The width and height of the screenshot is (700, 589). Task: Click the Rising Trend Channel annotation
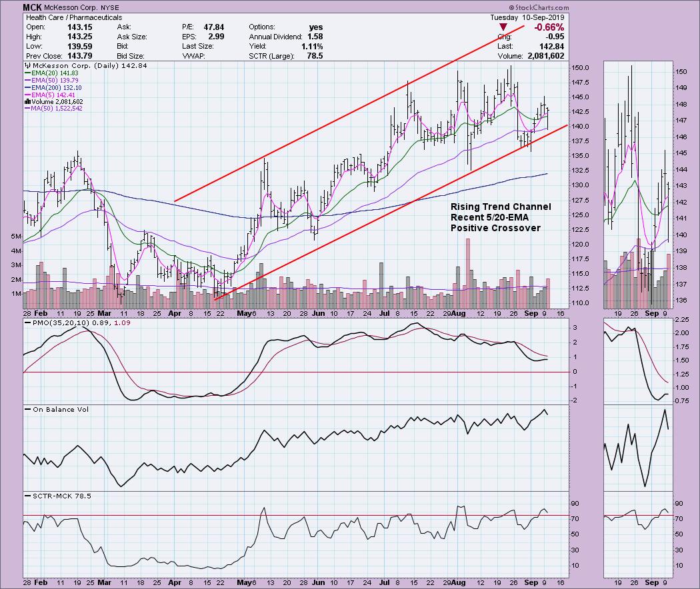pos(501,207)
